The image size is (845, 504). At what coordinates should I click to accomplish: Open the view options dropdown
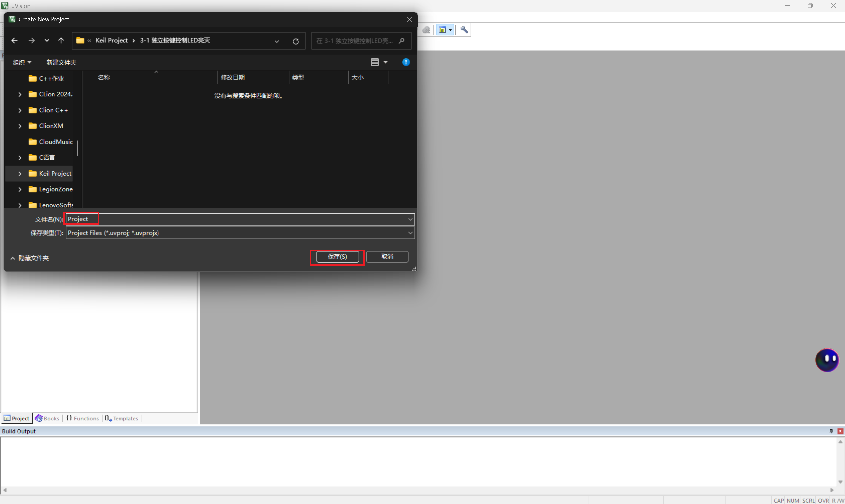(x=385, y=62)
